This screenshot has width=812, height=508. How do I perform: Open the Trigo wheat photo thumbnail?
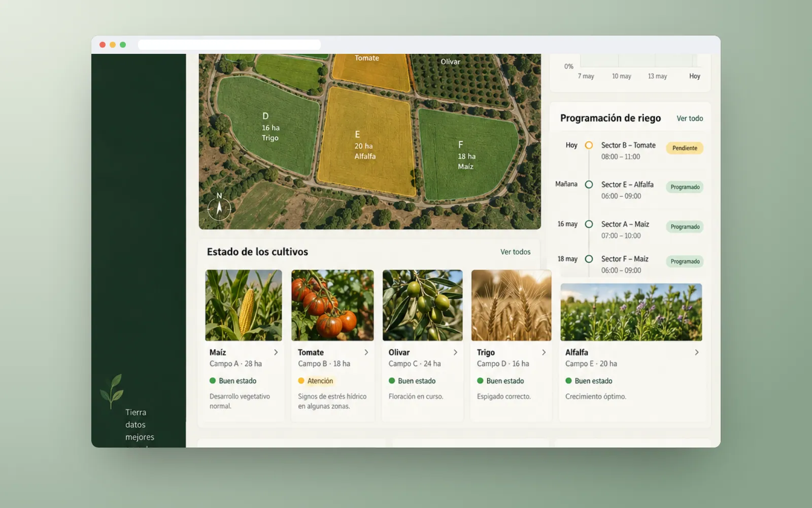[x=512, y=305]
